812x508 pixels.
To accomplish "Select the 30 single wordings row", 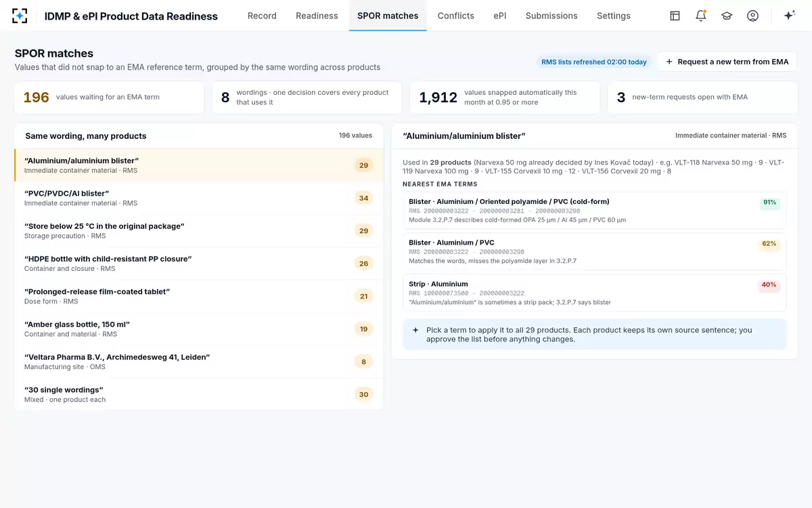I will 199,394.
